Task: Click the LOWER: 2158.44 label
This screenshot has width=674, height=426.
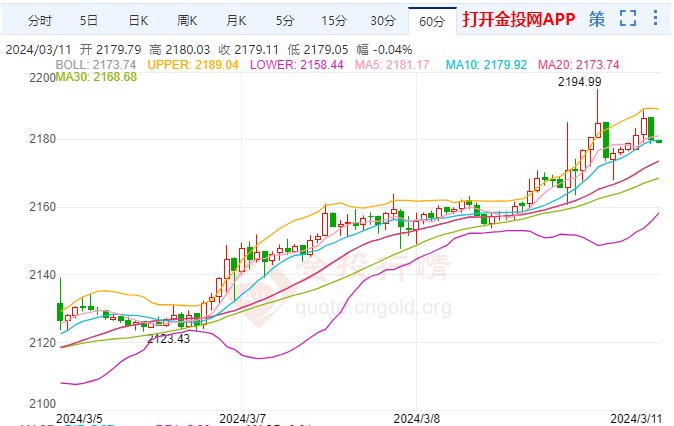Action: click(297, 65)
